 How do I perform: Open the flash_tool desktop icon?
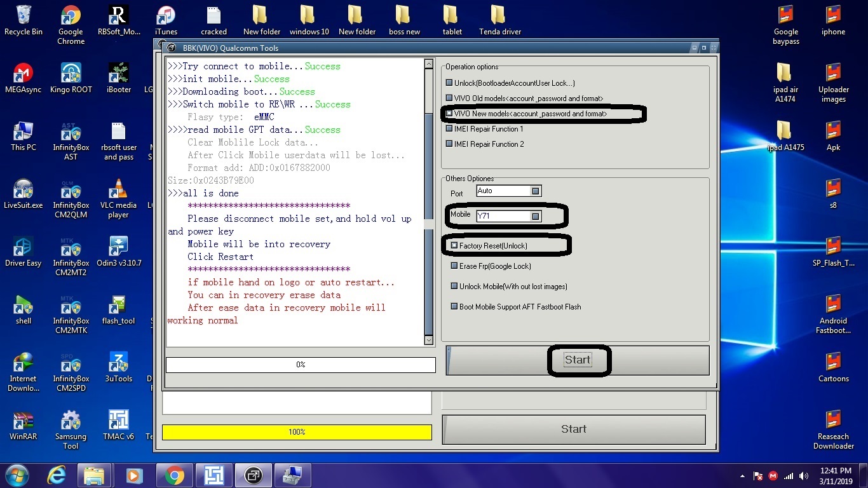coord(119,309)
